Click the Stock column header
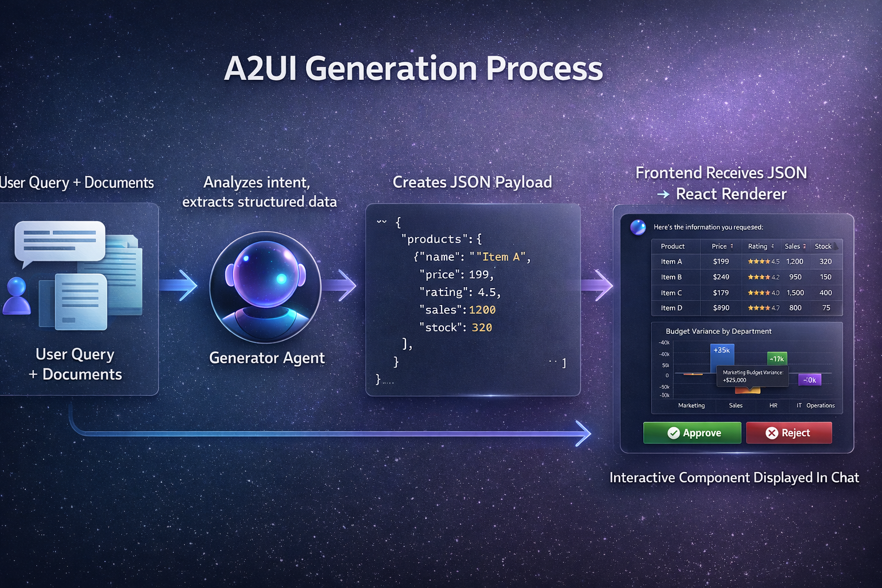 [823, 246]
